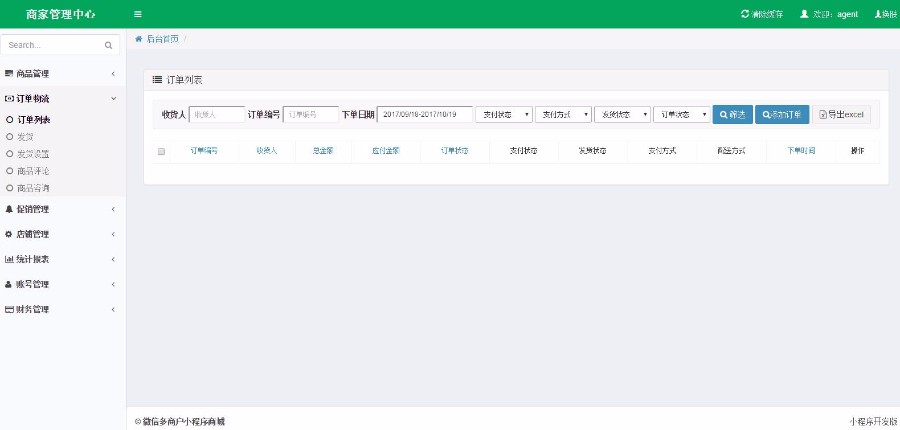Click the 商家管理中心 header title
Viewport: 900px width, 430px height.
point(61,14)
